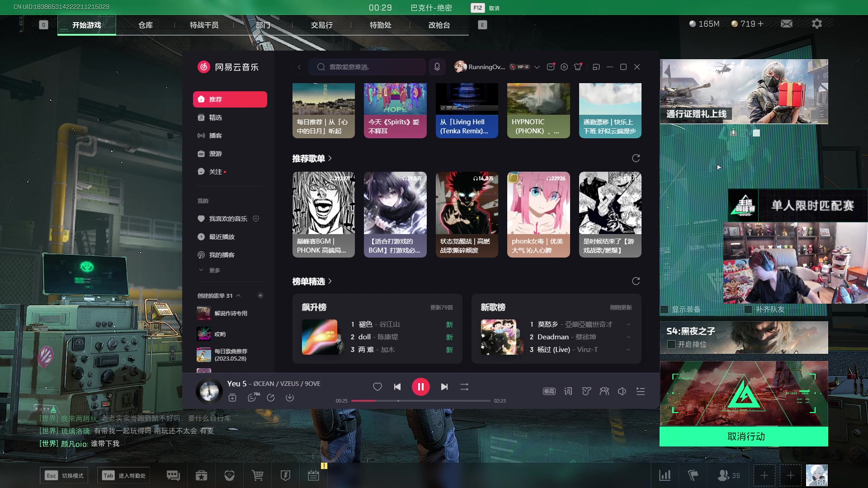Open the play queue list icon
The image size is (868, 488).
pos(641,391)
